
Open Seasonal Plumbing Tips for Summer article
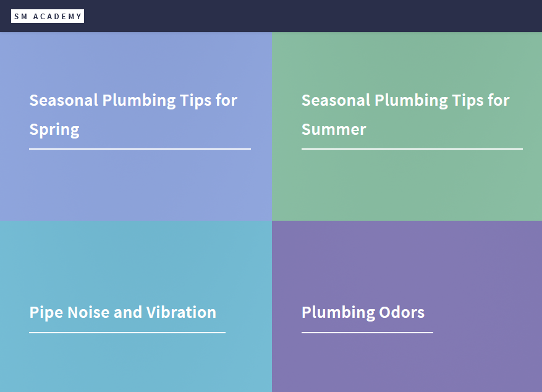[x=405, y=100]
